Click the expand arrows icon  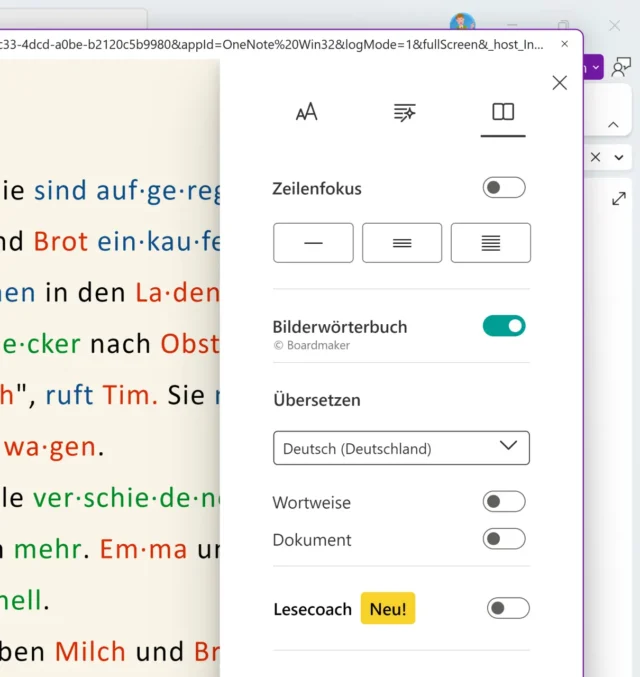click(x=618, y=199)
